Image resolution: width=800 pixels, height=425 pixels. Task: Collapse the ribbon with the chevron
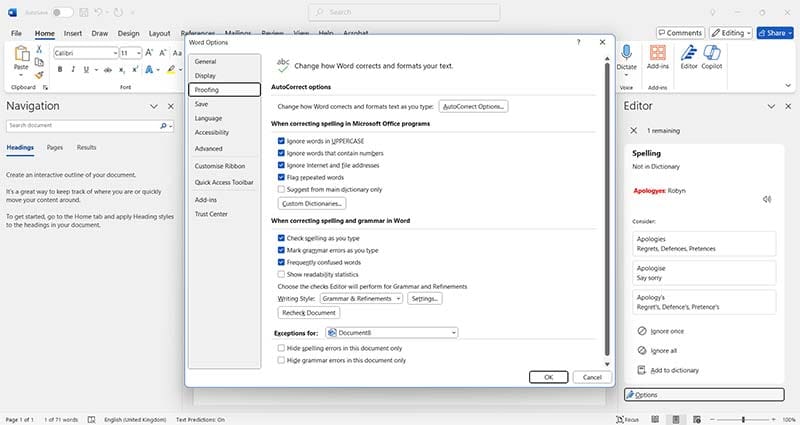click(x=788, y=86)
